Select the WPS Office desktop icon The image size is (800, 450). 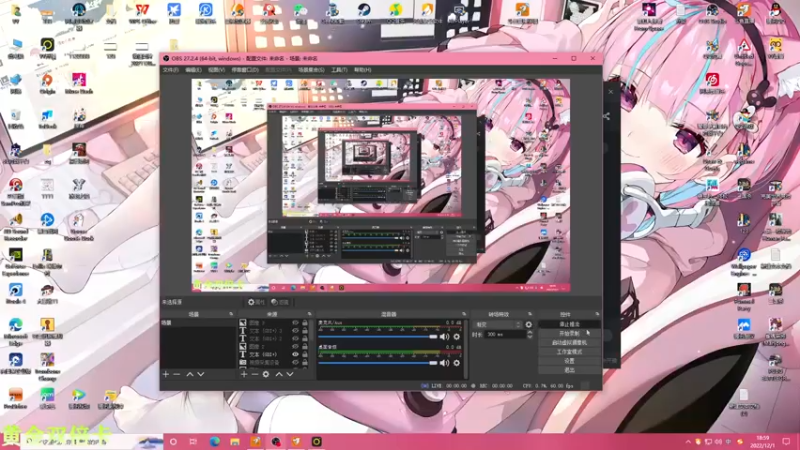click(142, 13)
